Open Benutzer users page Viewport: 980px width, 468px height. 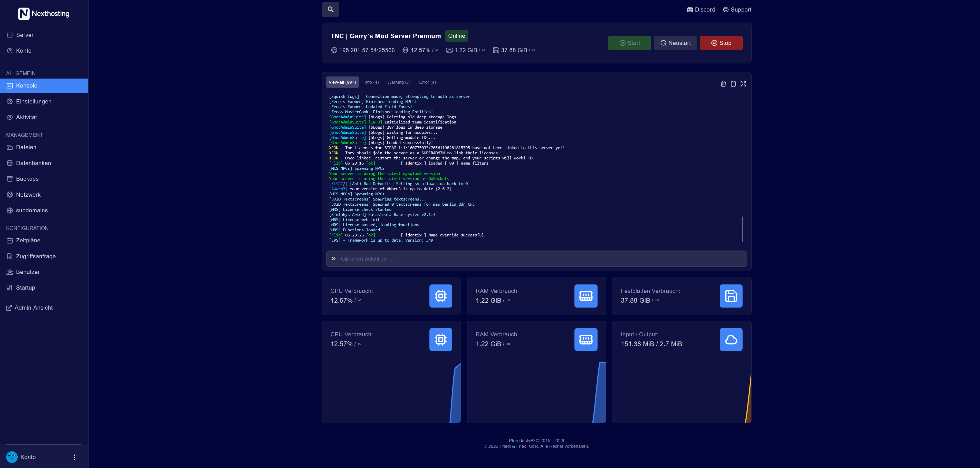click(x=44, y=272)
